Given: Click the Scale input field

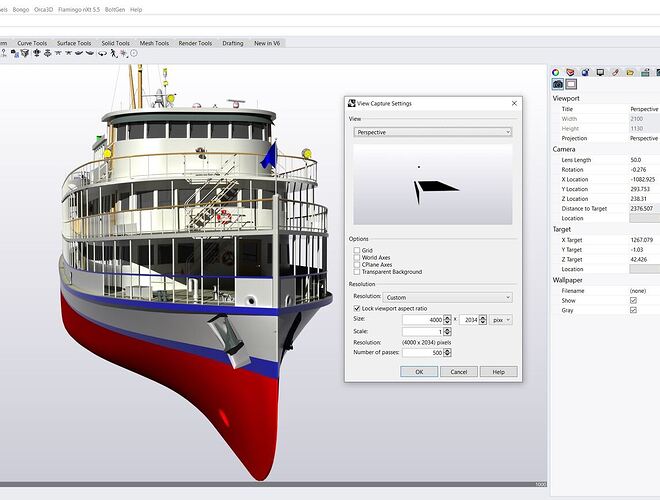Looking at the screenshot, I should (423, 332).
